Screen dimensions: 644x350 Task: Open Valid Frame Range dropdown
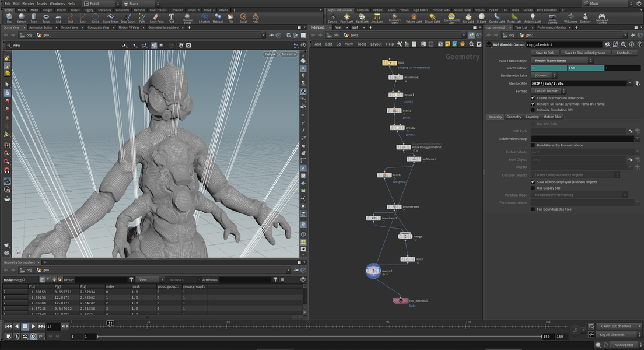tap(562, 61)
